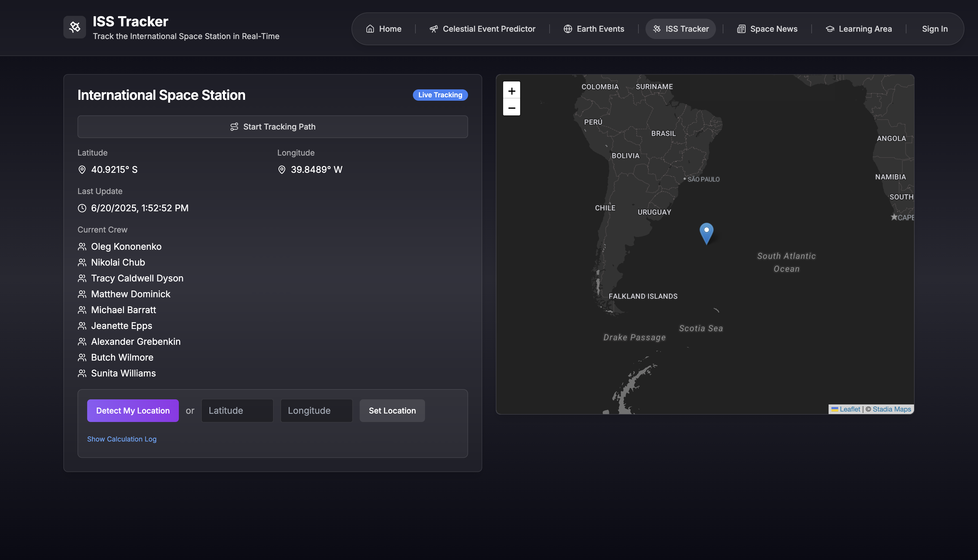The width and height of the screenshot is (978, 560).
Task: Click the pin icon beside the longitude value
Action: point(282,170)
